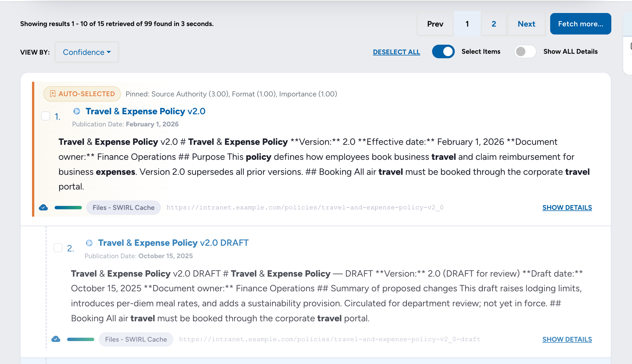This screenshot has width=632, height=364.
Task: Click cloud check icon on result 2 DRAFT
Action: tap(56, 339)
